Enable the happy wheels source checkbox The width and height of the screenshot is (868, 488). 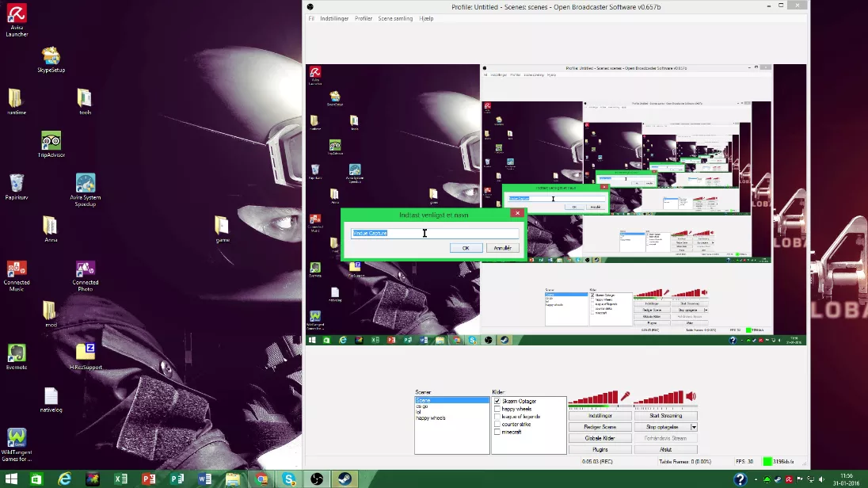pyautogui.click(x=497, y=409)
